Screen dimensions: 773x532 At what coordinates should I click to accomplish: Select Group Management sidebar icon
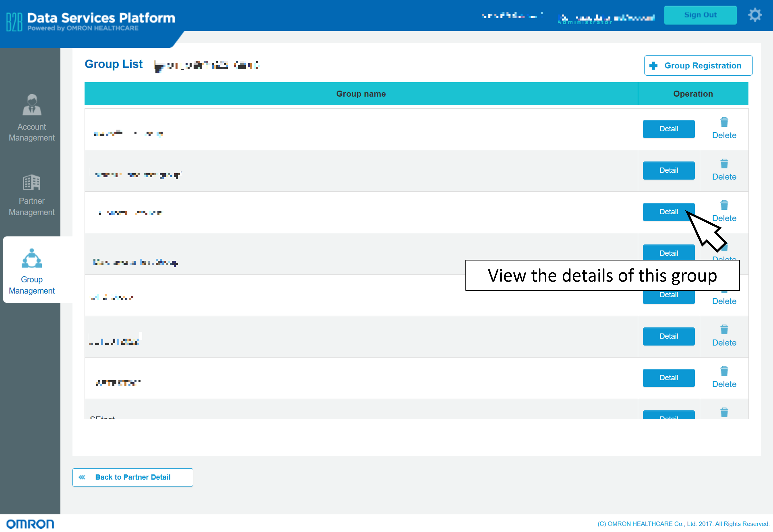tap(32, 259)
